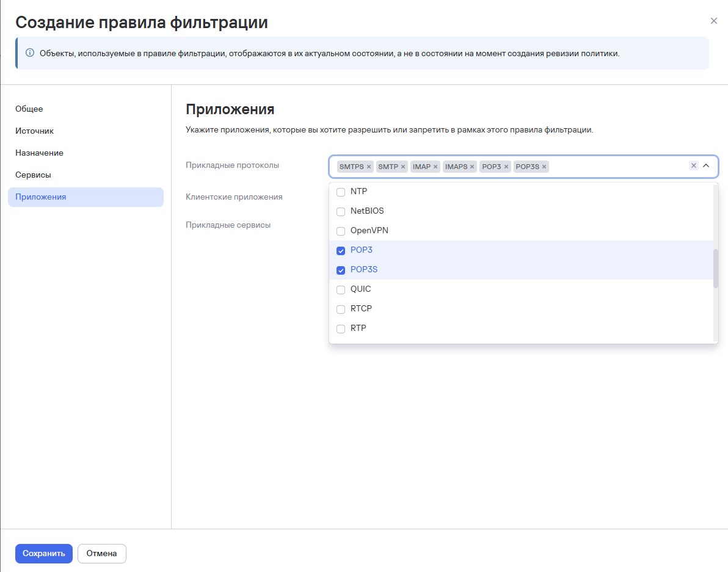The image size is (728, 572).
Task: Click the OpenVPN option text
Action: 369,231
